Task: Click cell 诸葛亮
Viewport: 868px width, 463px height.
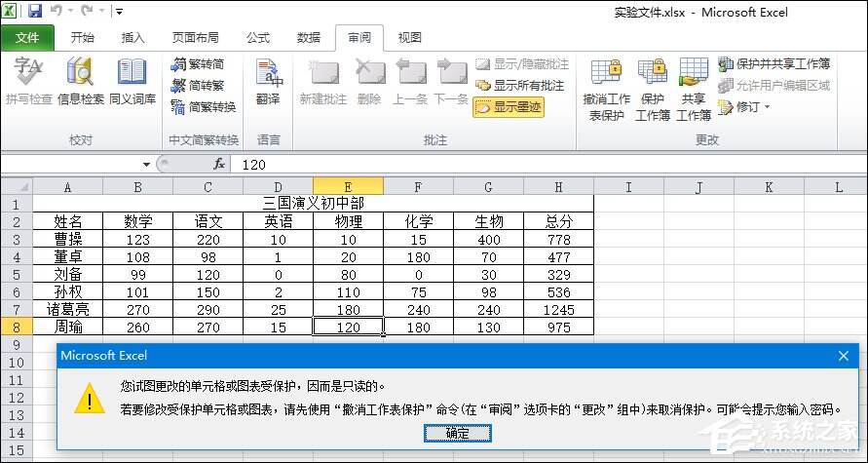Action: pos(68,310)
